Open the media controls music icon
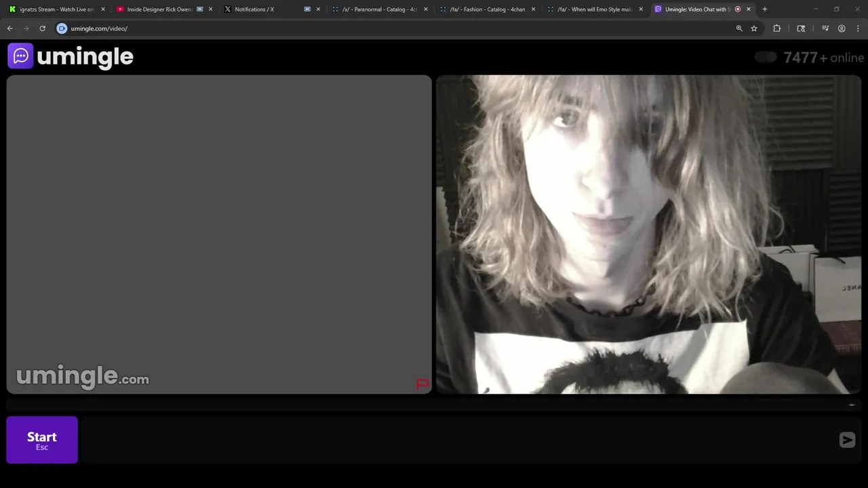Viewport: 868px width, 488px height. point(825,28)
